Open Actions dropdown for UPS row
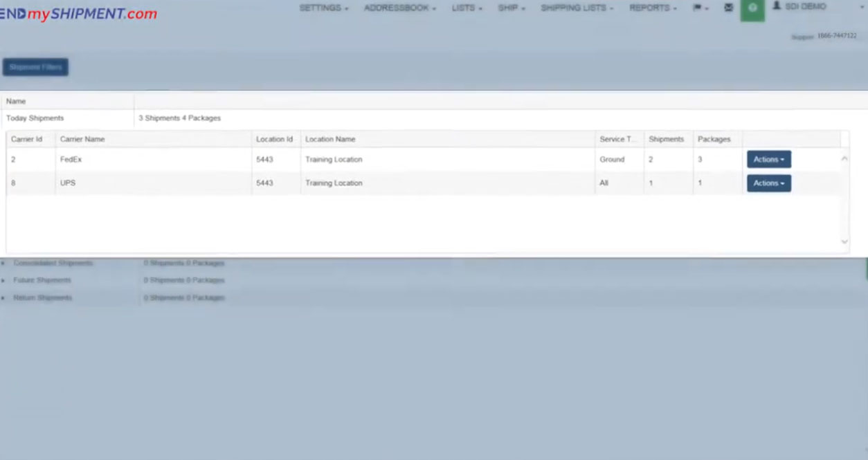This screenshot has height=460, width=868. click(x=768, y=183)
